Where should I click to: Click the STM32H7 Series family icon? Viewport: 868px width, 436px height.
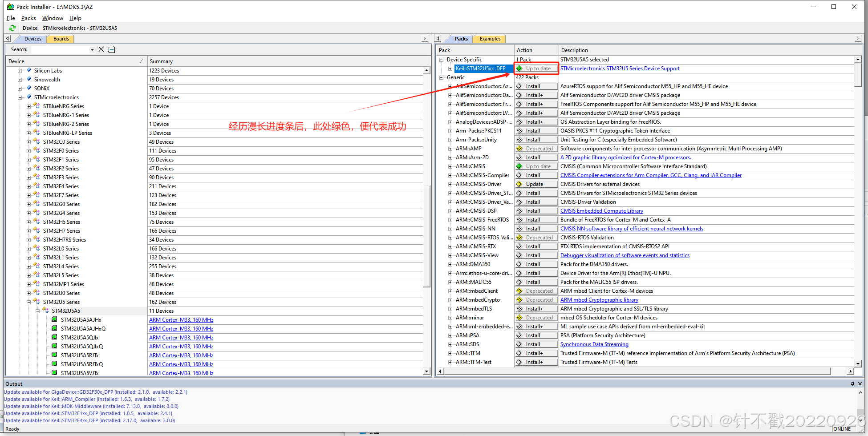coord(37,230)
